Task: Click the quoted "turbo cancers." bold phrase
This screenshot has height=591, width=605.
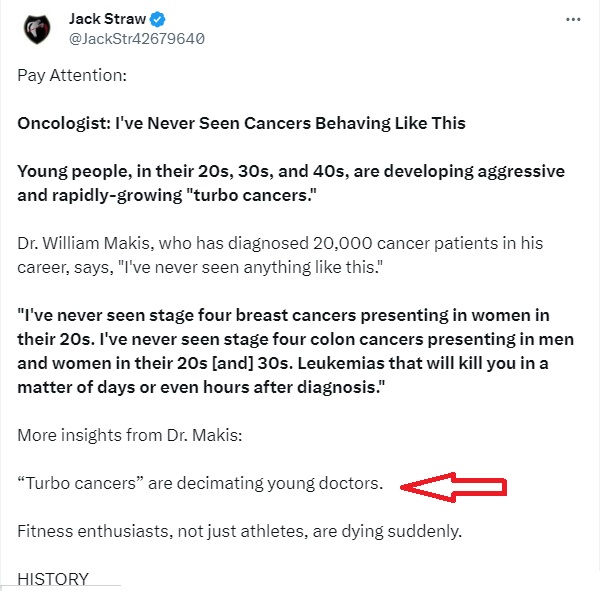Action: tap(252, 195)
